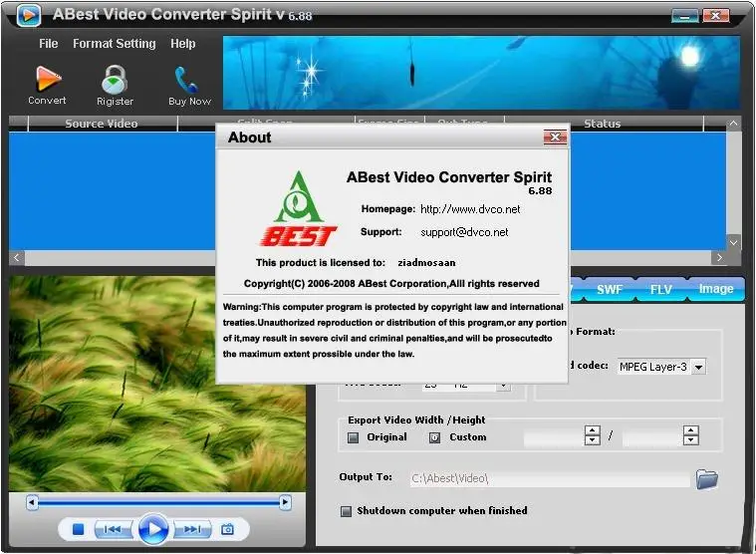Screen dimensions: 756x554
Task: Click the licensed name ziadmosaan
Action: tap(426, 263)
